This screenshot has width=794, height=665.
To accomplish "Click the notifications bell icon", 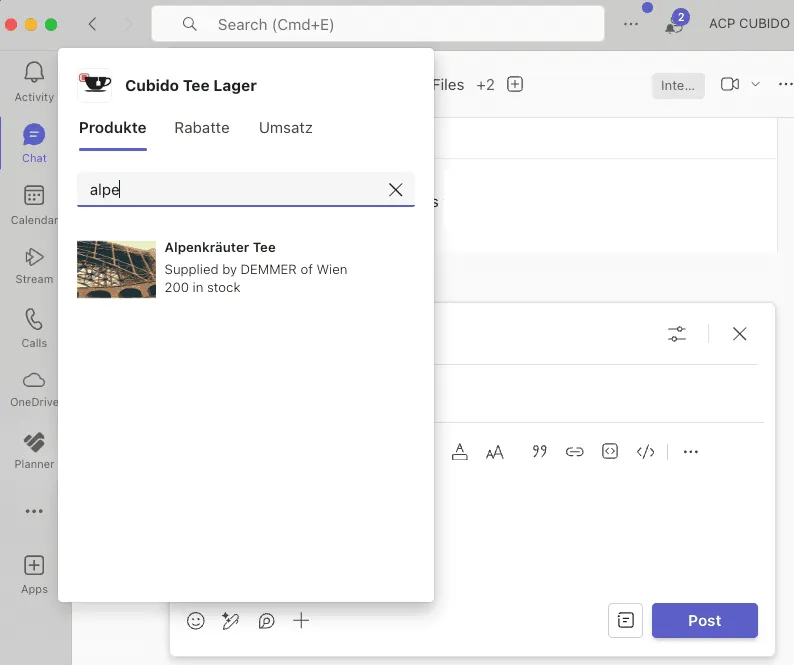I will pos(674,25).
